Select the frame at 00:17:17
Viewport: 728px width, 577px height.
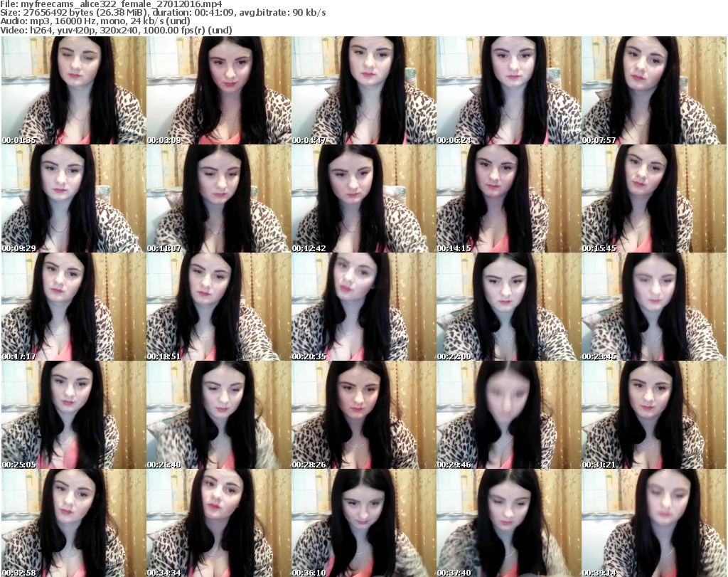pyautogui.click(x=73, y=307)
